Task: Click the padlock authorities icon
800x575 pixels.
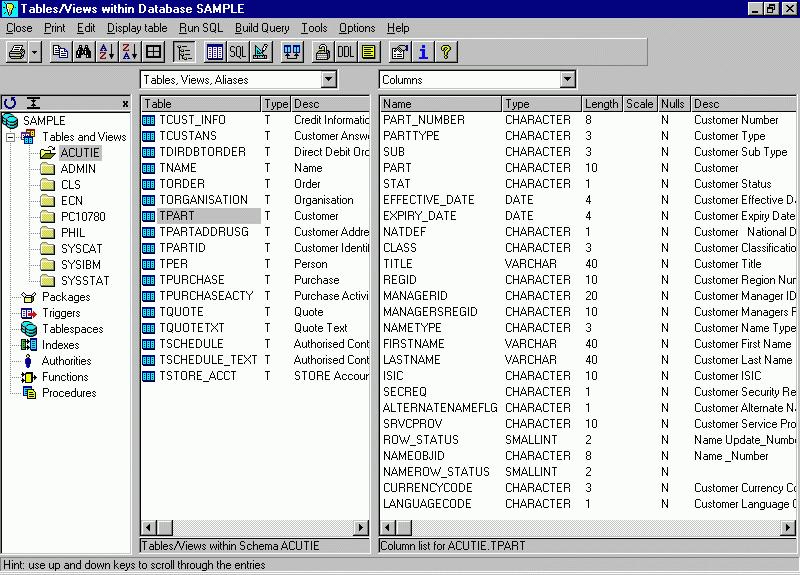Action: point(322,52)
